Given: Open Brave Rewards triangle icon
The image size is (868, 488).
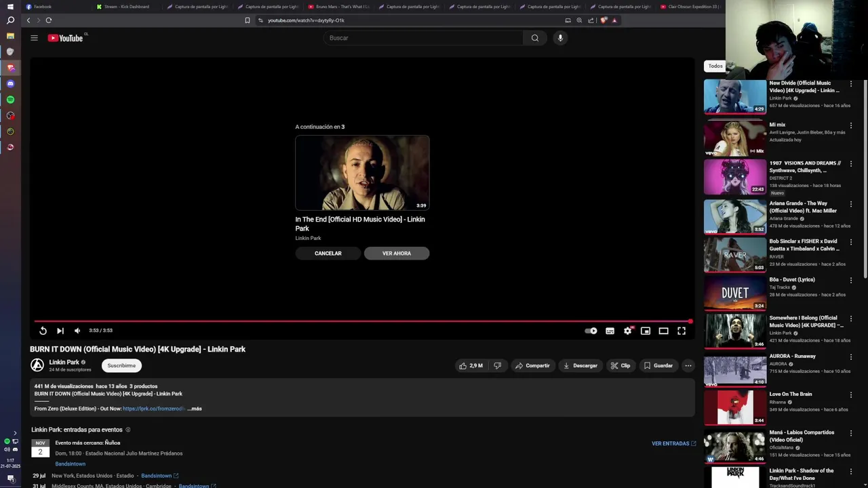Looking at the screenshot, I should click(614, 20).
